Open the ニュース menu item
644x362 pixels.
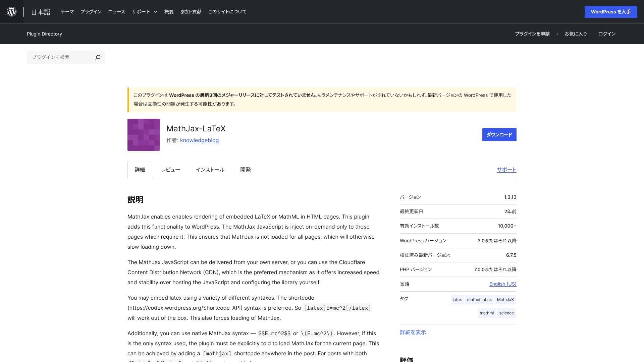coord(116,12)
